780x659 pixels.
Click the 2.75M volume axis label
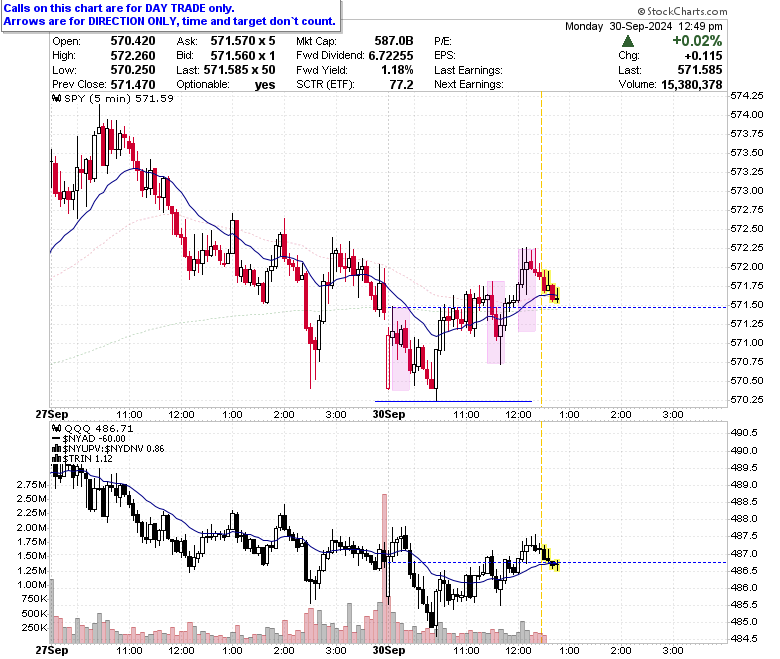click(32, 485)
